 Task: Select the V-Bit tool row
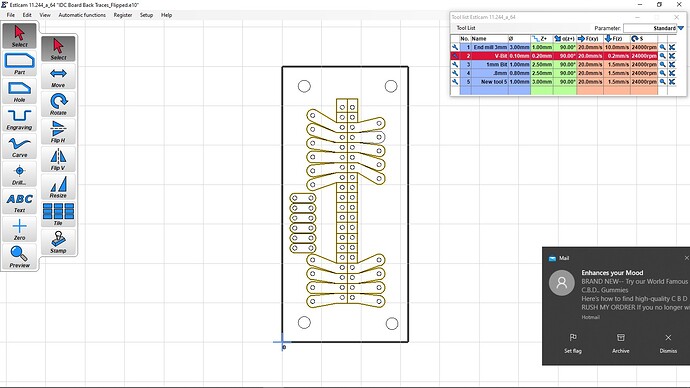point(554,56)
